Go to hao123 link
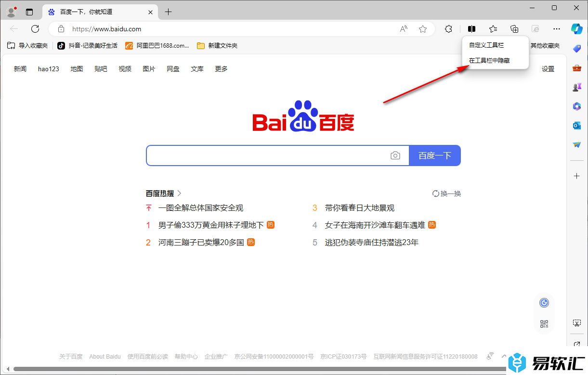Image resolution: width=588 pixels, height=375 pixels. tap(49, 69)
